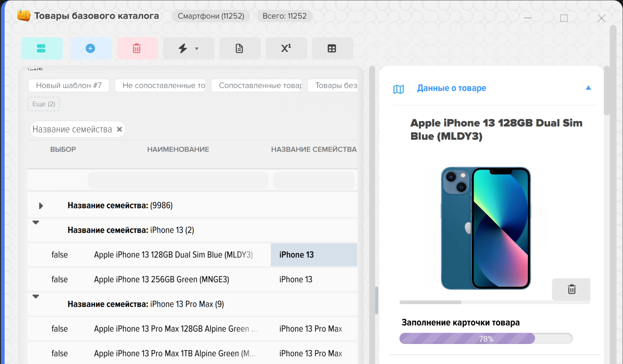The height and width of the screenshot is (364, 623).
Task: Click the iPhone 13 Pro Max (9) group label
Action: (146, 304)
